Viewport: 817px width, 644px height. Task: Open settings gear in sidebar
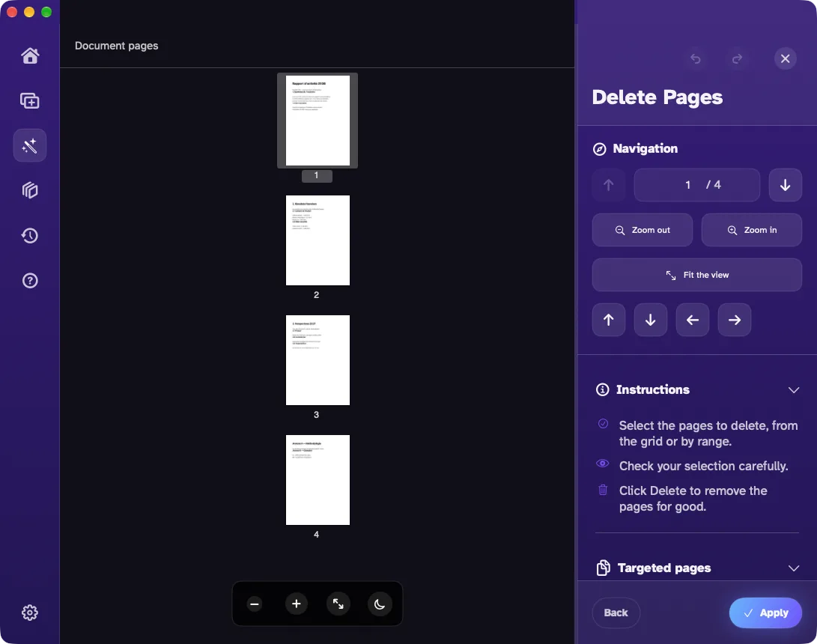pyautogui.click(x=30, y=613)
